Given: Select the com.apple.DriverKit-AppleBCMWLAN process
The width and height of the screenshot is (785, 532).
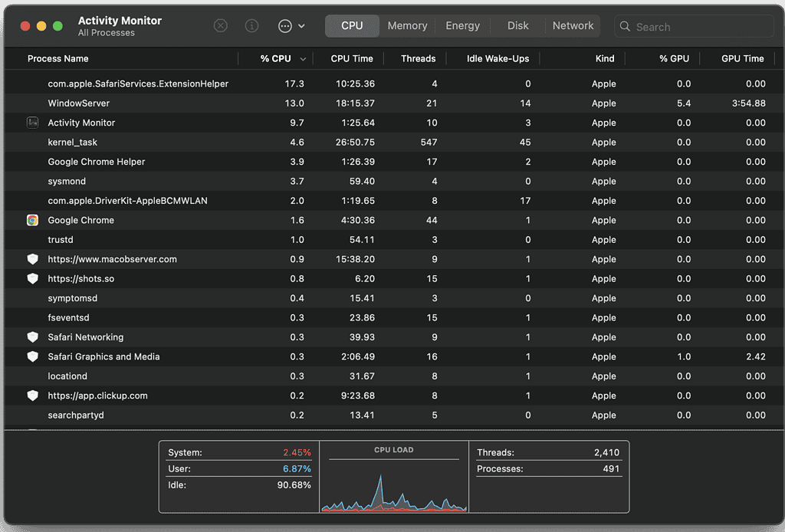Looking at the screenshot, I should click(394, 201).
